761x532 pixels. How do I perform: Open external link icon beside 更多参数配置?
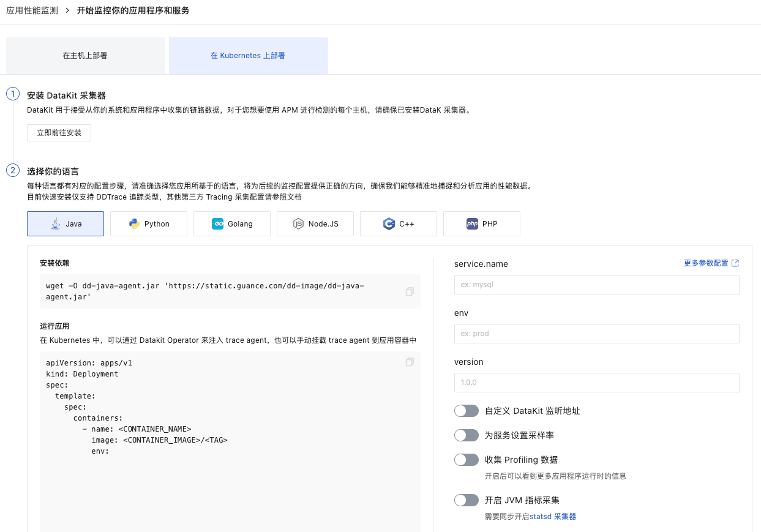click(x=735, y=263)
